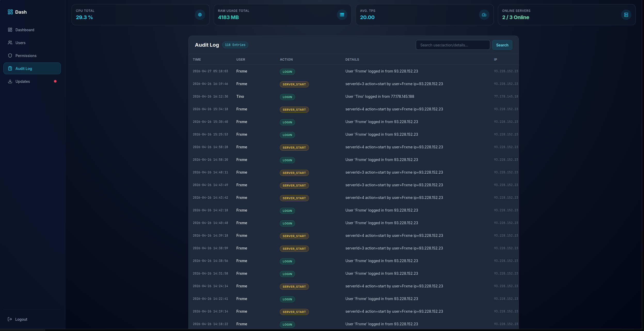Click the login details at 15:25:53
This screenshot has height=331, width=644.
point(382,134)
